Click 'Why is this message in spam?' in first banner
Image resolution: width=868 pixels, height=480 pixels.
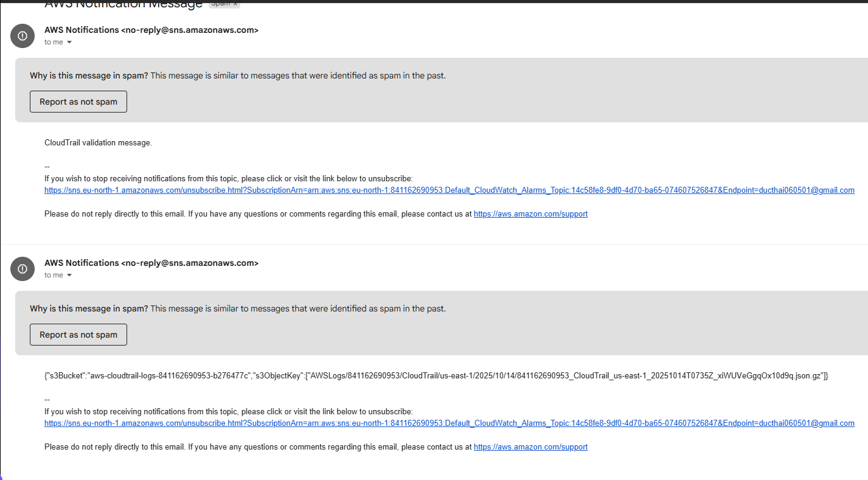[x=89, y=76]
